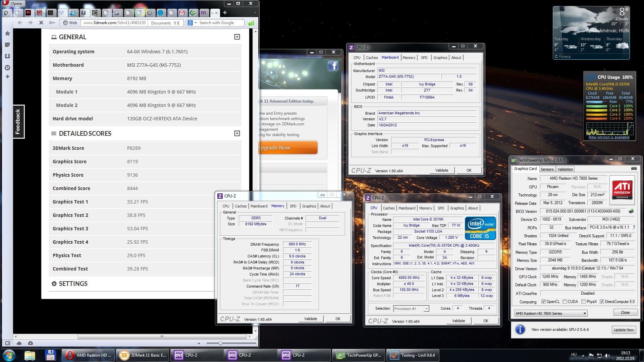Open the History clock panel in sidebar
644x362 pixels.
(7, 68)
